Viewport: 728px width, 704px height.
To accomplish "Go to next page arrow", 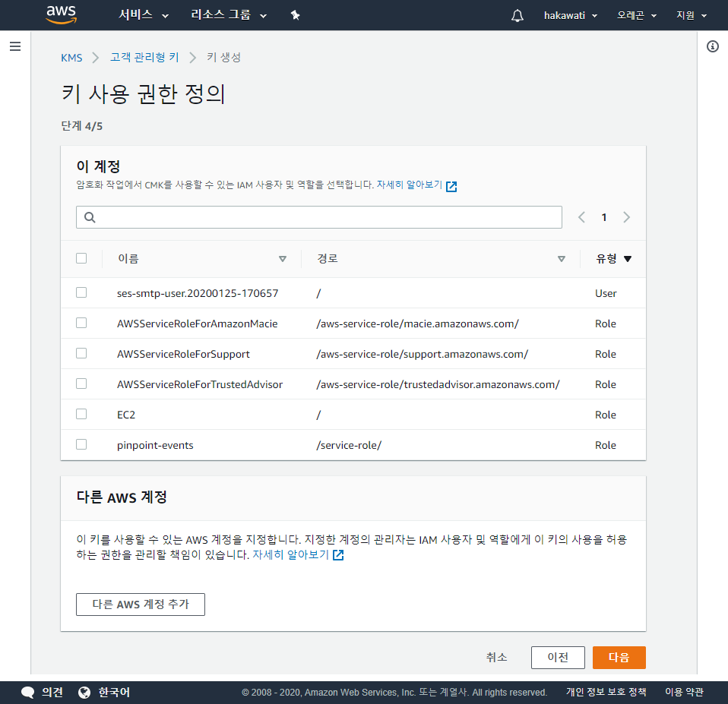I will (x=626, y=217).
